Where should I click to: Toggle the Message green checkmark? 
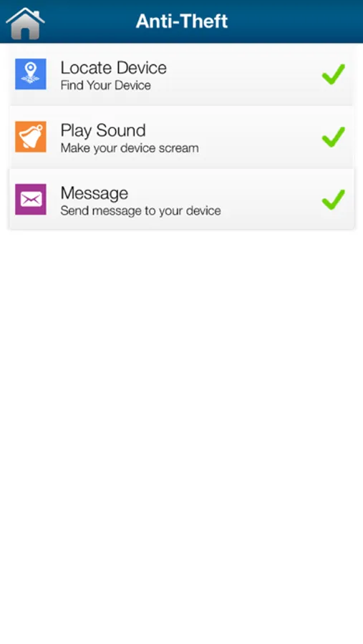[333, 200]
